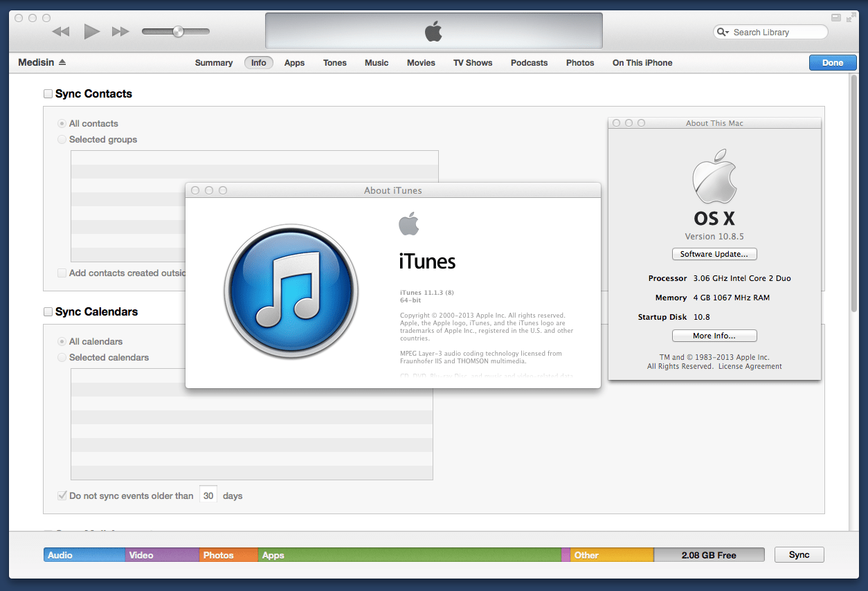Screen dimensions: 868x591
Task: Open the Movies tab
Action: pyautogui.click(x=421, y=62)
